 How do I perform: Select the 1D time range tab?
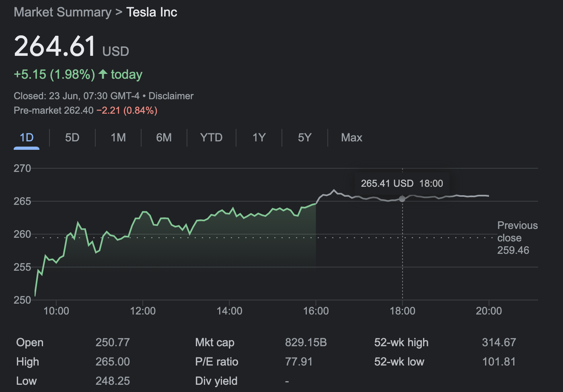pos(27,138)
